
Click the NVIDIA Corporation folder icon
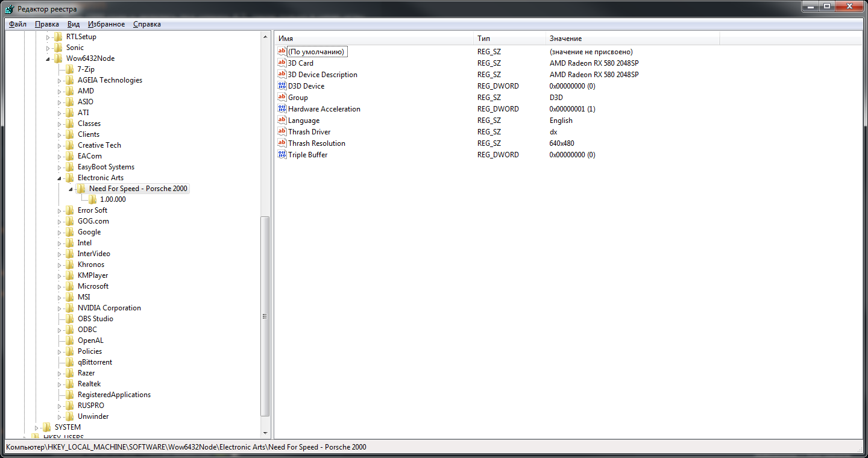click(x=70, y=308)
